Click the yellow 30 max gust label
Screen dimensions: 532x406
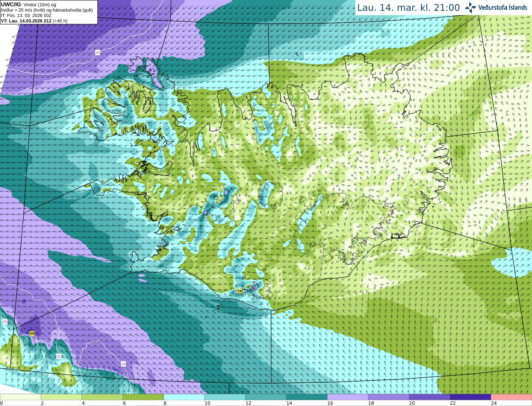click(32, 333)
